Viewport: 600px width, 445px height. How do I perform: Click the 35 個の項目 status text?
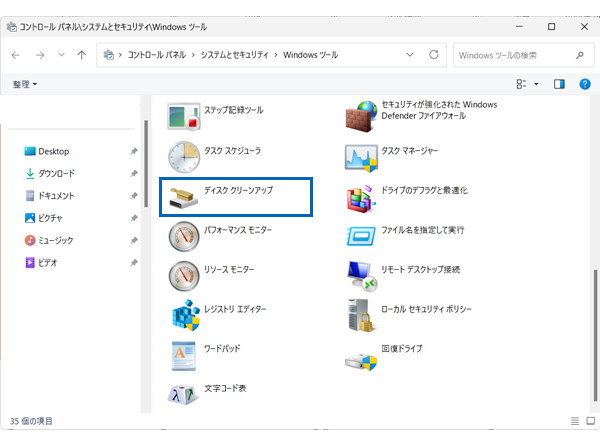tap(31, 421)
